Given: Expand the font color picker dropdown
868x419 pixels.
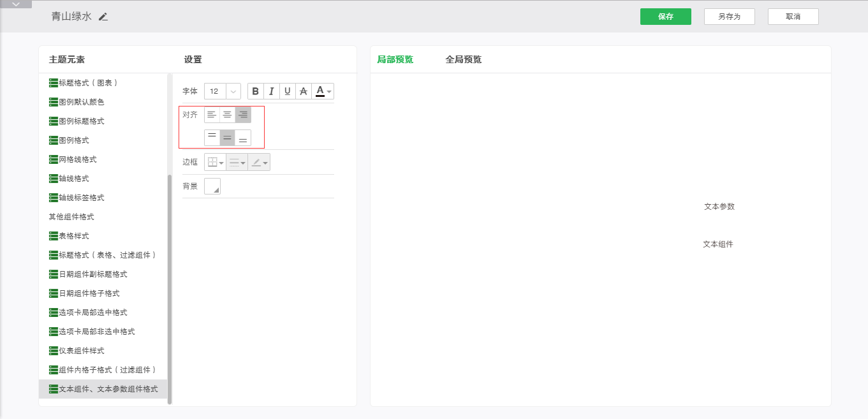Looking at the screenshot, I should point(328,92).
